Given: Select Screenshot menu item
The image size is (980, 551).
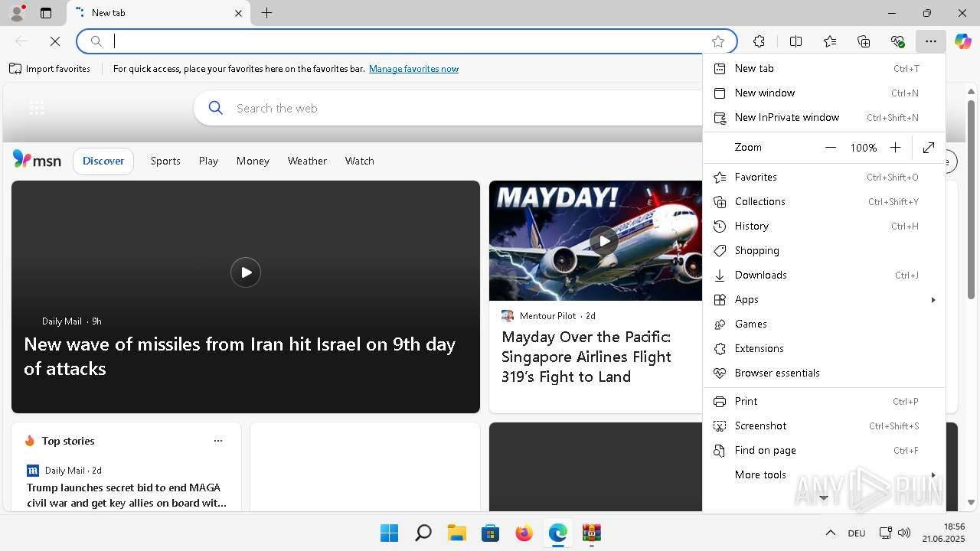Looking at the screenshot, I should tap(824, 425).
